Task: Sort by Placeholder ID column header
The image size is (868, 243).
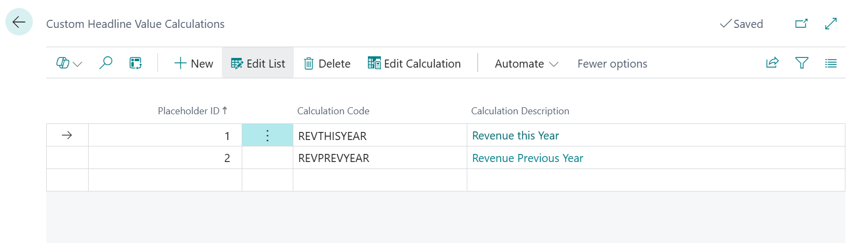Action: click(189, 111)
